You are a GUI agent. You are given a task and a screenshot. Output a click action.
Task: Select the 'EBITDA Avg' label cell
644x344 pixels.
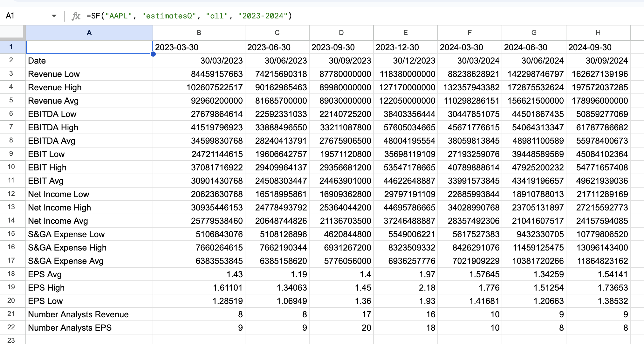tap(89, 141)
